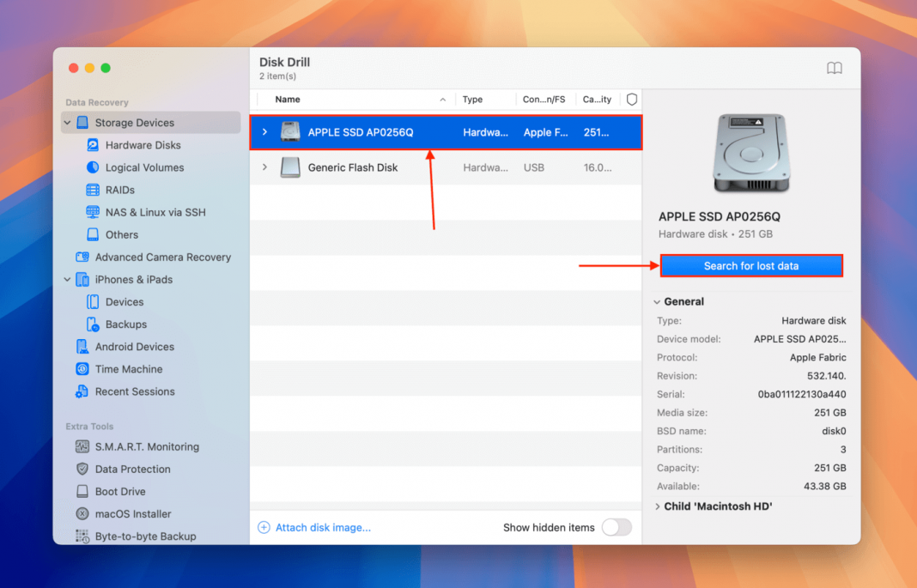This screenshot has height=588, width=917.
Task: Click the bookmark icon in the toolbar
Action: point(834,68)
